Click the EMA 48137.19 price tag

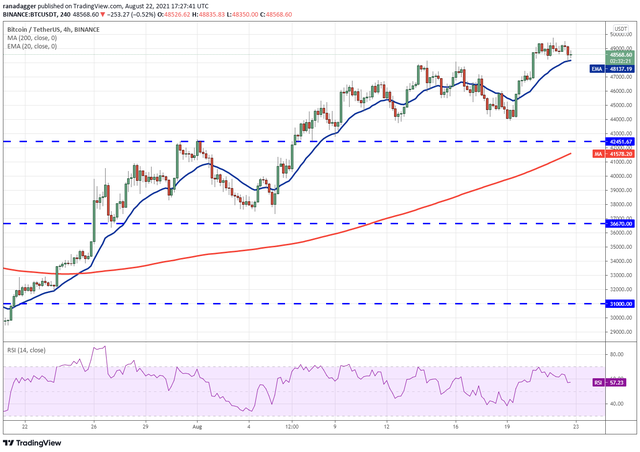(612, 69)
